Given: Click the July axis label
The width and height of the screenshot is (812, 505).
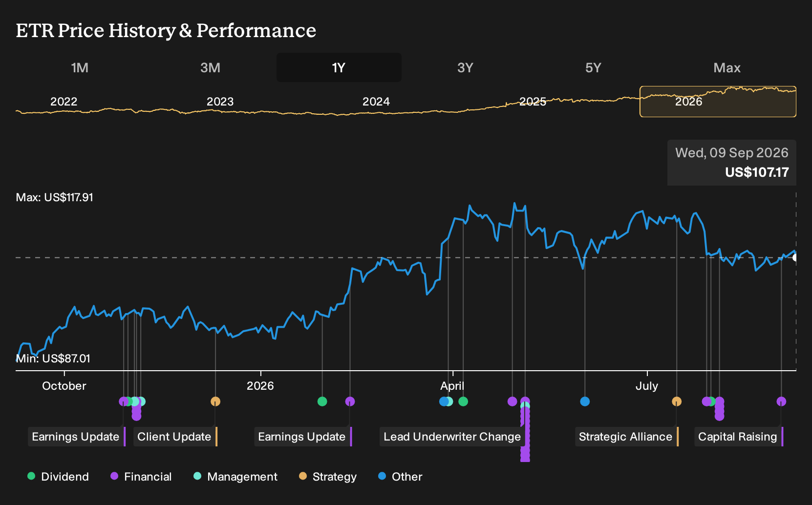Looking at the screenshot, I should [647, 386].
